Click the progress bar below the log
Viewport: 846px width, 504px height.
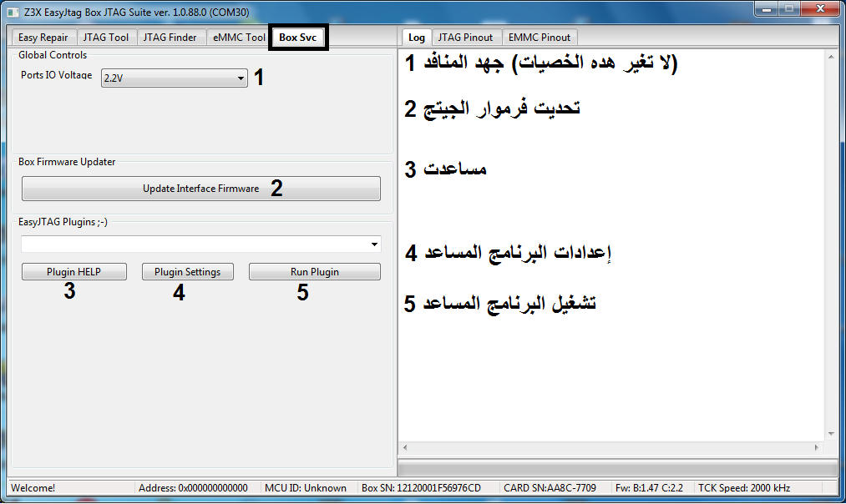click(x=618, y=467)
